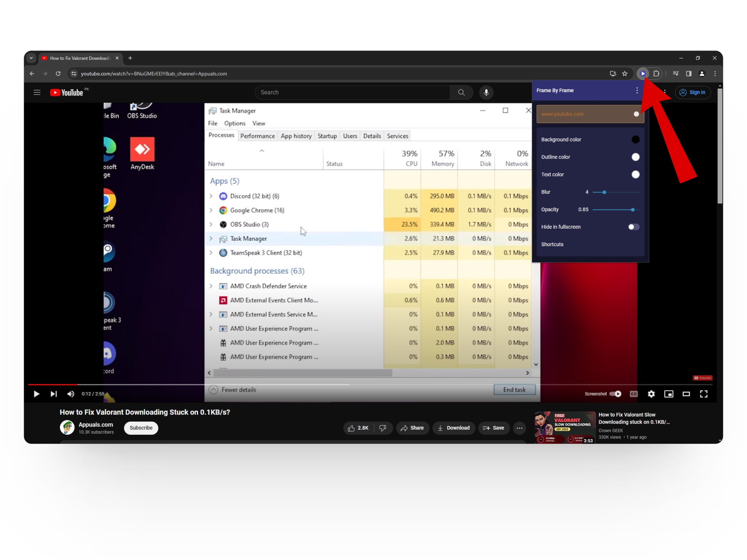Open the Chrome extensions puzzle icon

pyautogui.click(x=656, y=73)
